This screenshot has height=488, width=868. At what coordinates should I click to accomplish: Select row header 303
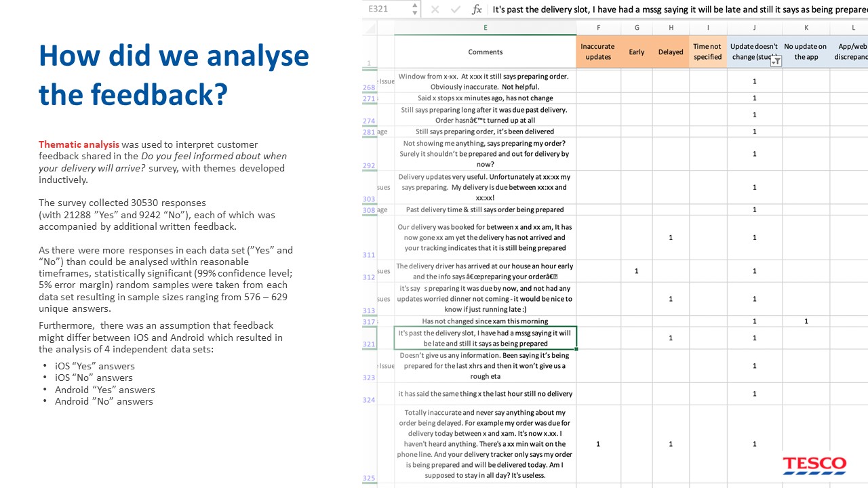click(370, 187)
